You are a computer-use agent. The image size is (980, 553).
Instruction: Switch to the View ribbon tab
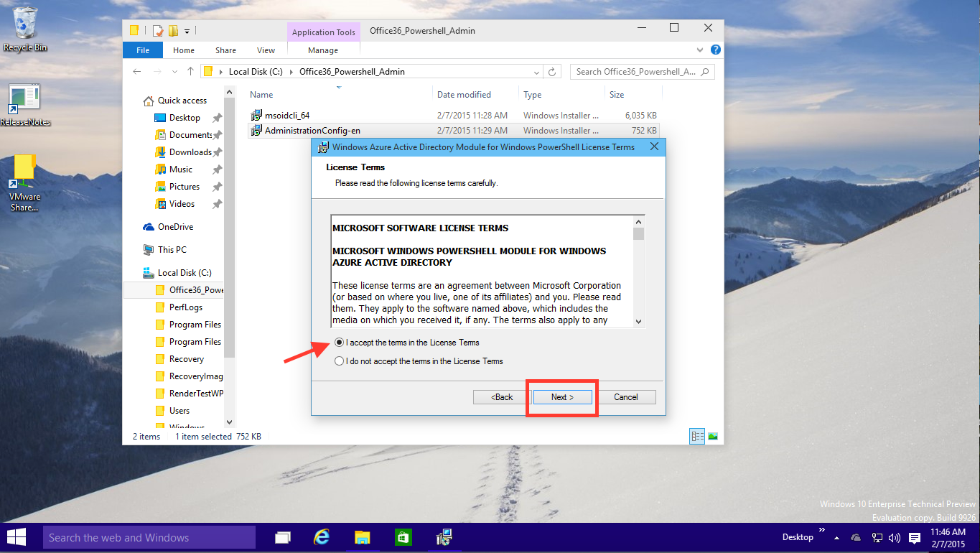coord(266,50)
